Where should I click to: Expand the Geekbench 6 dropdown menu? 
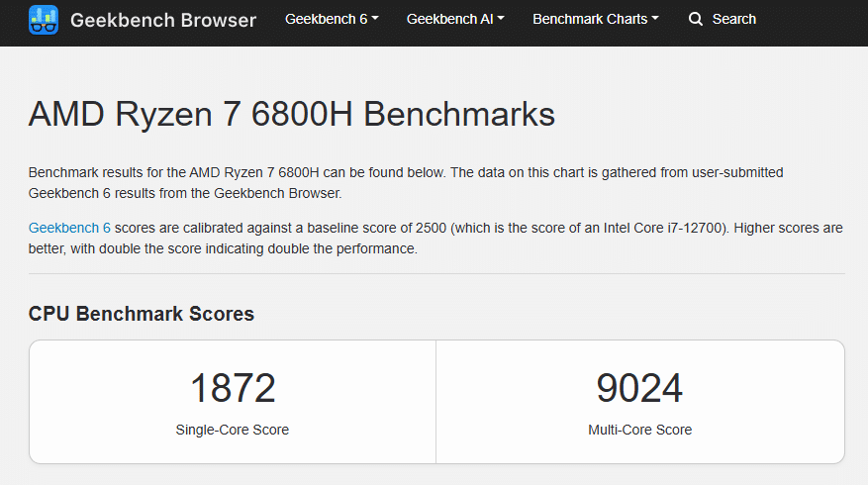tap(332, 19)
